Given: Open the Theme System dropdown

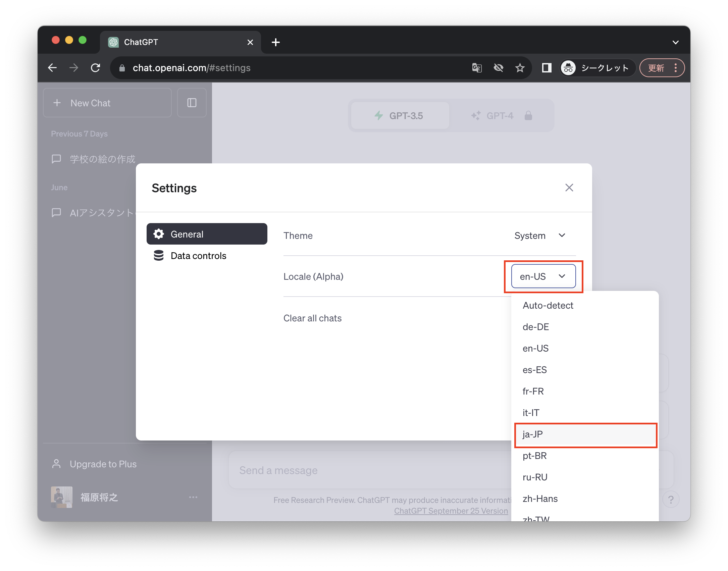Looking at the screenshot, I should (540, 236).
